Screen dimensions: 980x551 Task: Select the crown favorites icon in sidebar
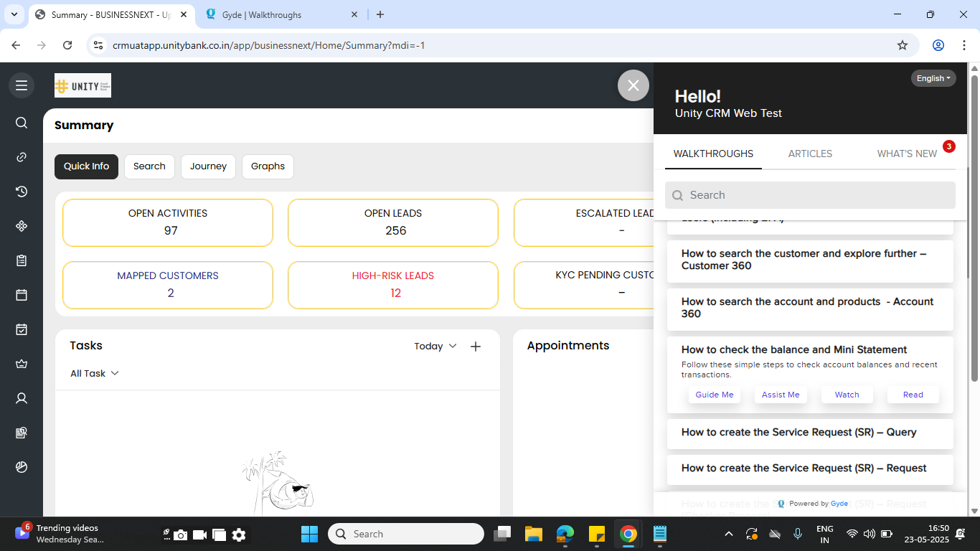tap(22, 364)
